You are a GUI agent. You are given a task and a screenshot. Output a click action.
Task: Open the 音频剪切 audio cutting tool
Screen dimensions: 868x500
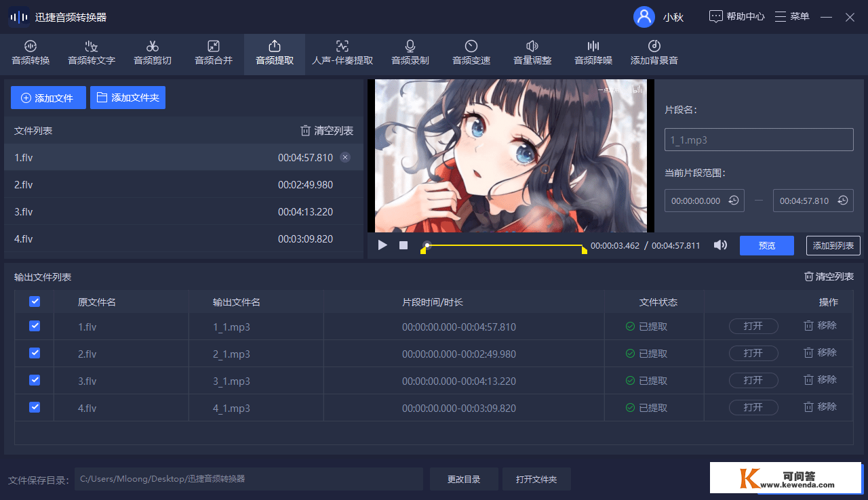pos(153,53)
